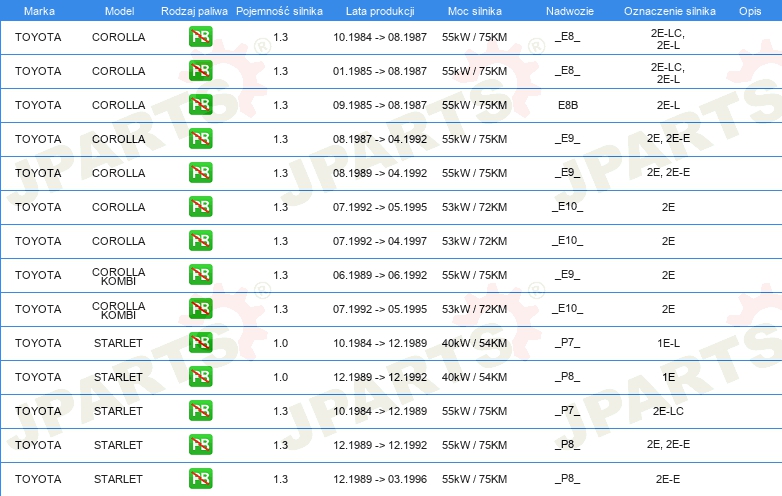Select the petrol icon in the Starlet 2E-LC row
Screen dimensions: 782x496
[x=200, y=411]
